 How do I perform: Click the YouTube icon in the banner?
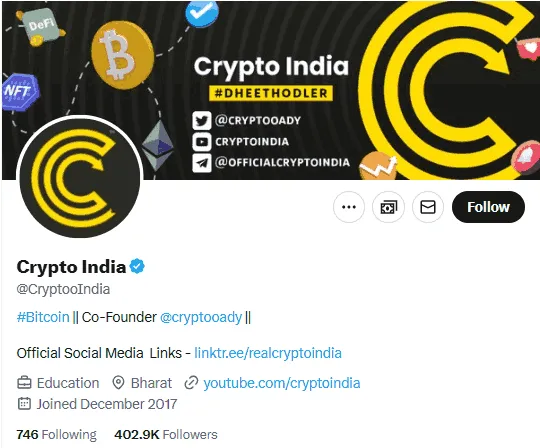tap(201, 142)
